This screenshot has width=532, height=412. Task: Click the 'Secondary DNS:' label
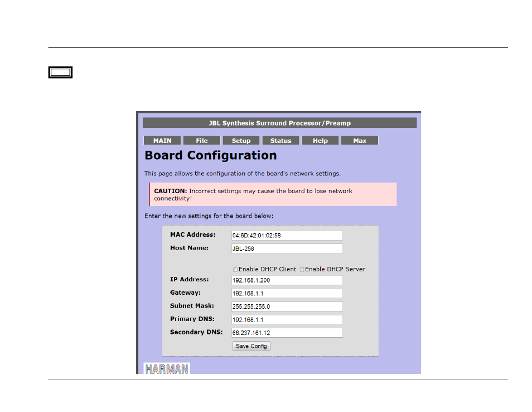pos(196,332)
